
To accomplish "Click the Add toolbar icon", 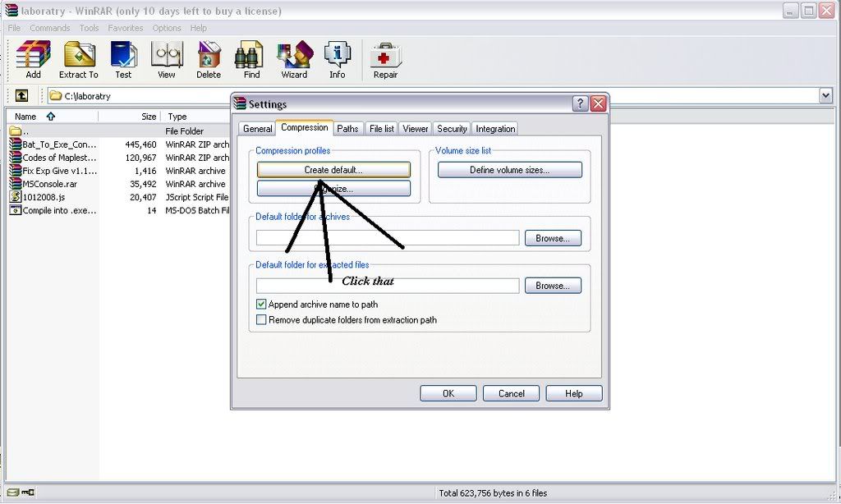I will 33,60.
